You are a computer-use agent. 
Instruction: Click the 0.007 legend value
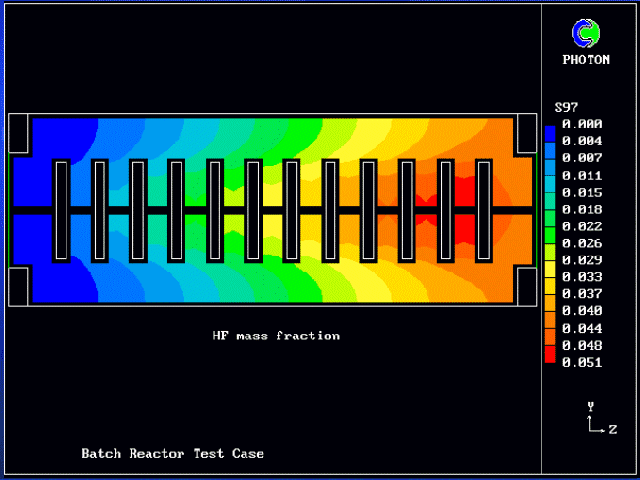[x=581, y=158]
